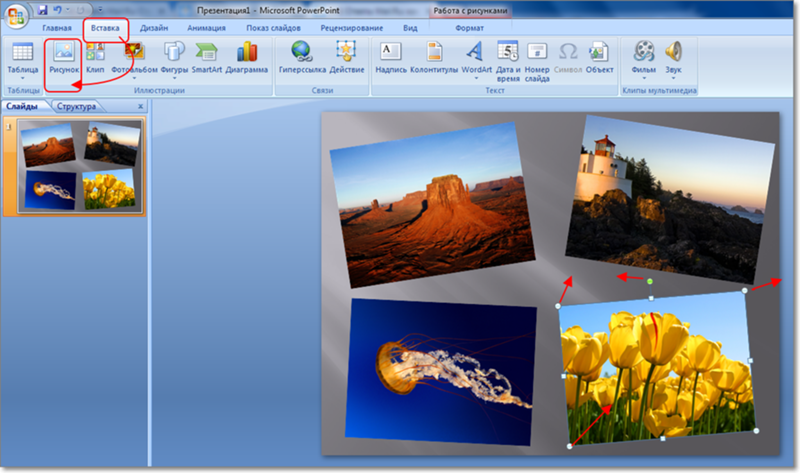
Task: Open the Office button menu
Action: point(15,15)
